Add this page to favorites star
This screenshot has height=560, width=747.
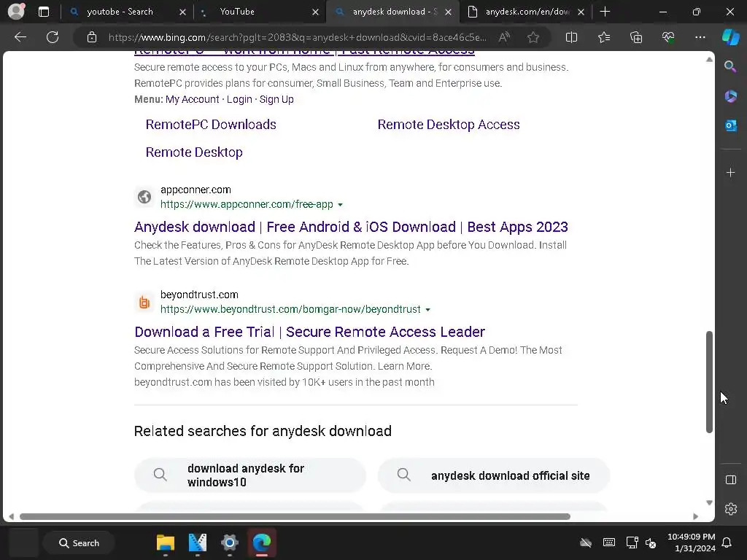point(533,37)
